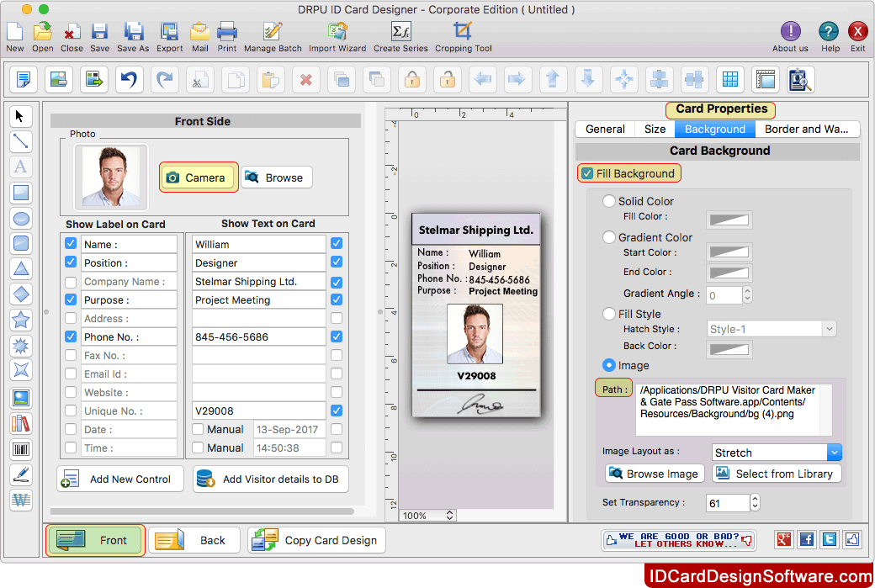
Task: Click the Export toolbar icon
Action: pyautogui.click(x=170, y=37)
